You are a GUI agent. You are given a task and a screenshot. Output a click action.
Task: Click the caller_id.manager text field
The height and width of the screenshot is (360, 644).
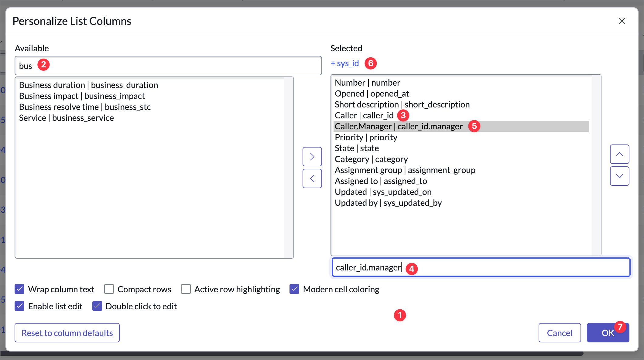pyautogui.click(x=480, y=267)
